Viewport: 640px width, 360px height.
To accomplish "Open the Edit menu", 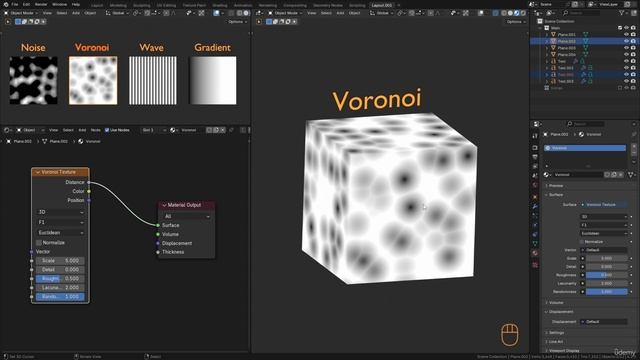I will tap(27, 4).
